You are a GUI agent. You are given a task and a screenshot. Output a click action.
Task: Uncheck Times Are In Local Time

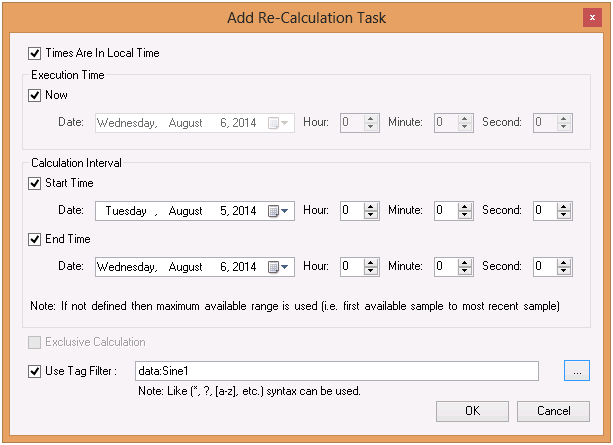(36, 53)
